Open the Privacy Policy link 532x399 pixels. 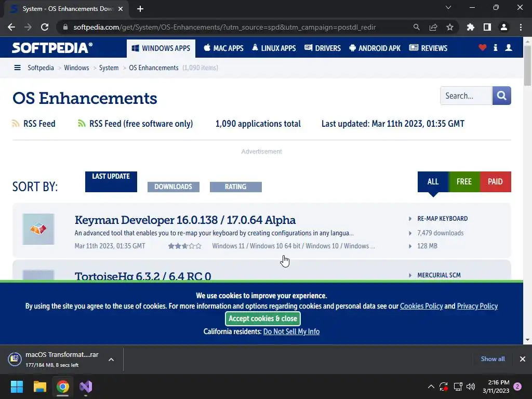coord(477,306)
